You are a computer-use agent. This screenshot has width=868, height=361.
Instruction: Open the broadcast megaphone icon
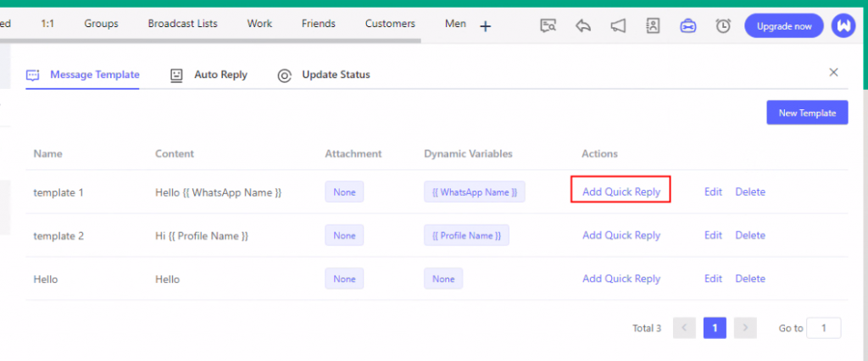tap(618, 25)
